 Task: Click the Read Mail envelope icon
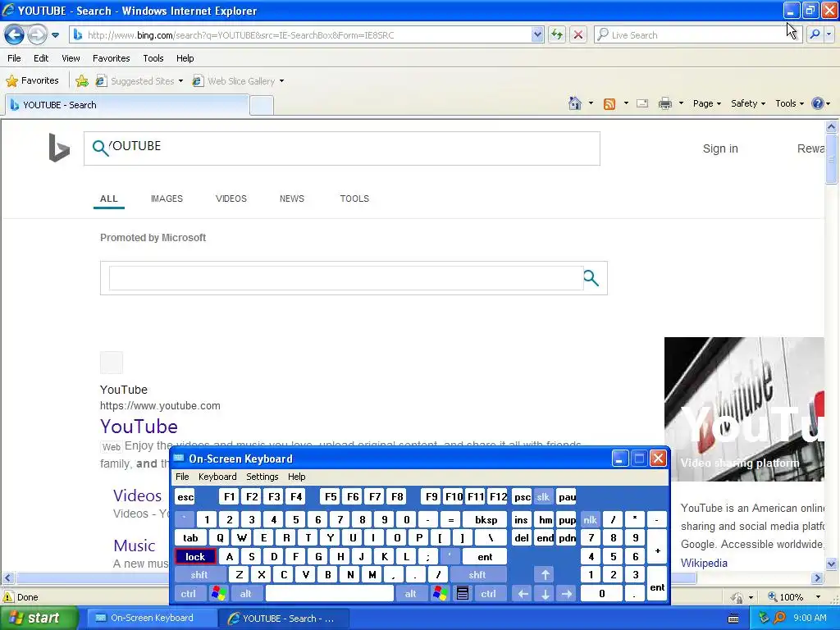point(642,103)
